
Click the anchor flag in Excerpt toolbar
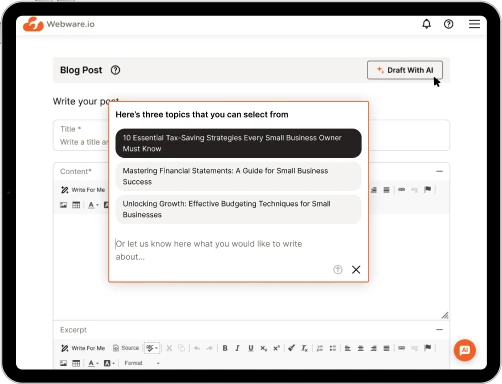[x=427, y=348]
